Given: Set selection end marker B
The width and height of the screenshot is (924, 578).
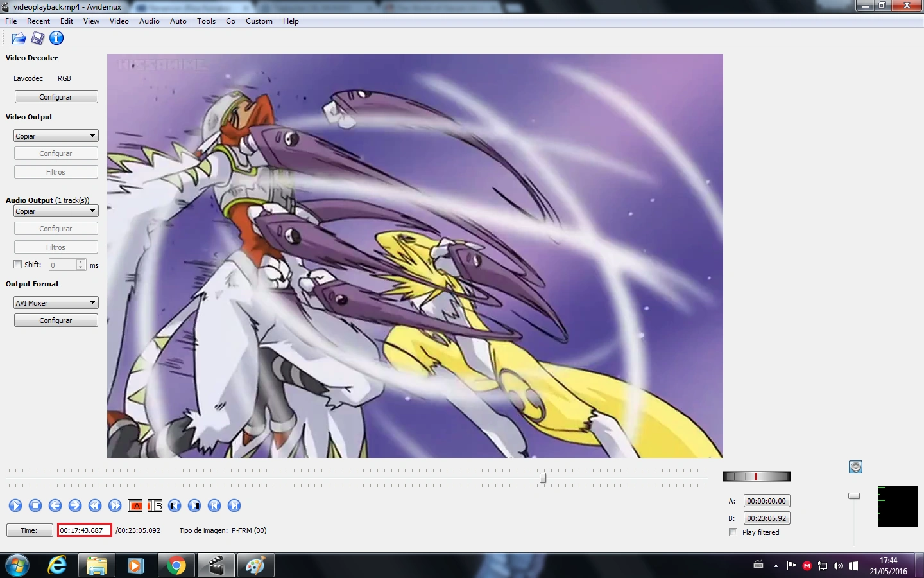Looking at the screenshot, I should [155, 505].
